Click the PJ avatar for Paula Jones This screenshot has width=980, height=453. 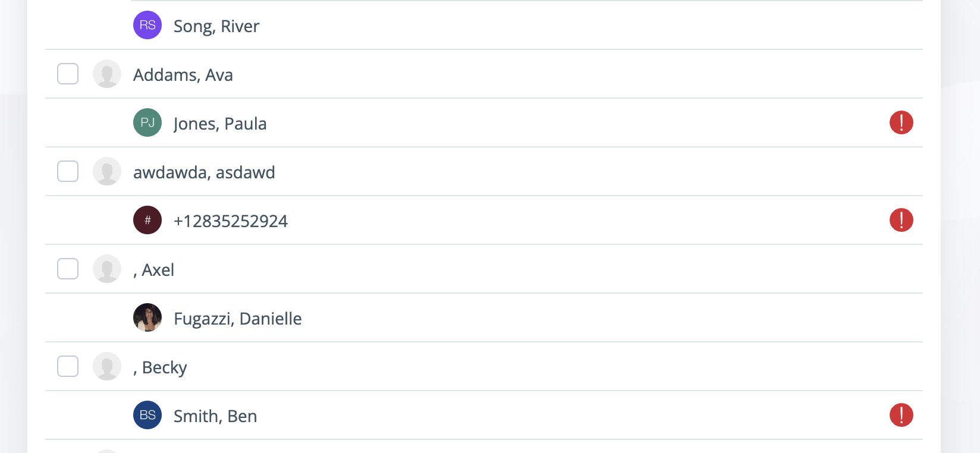(147, 122)
